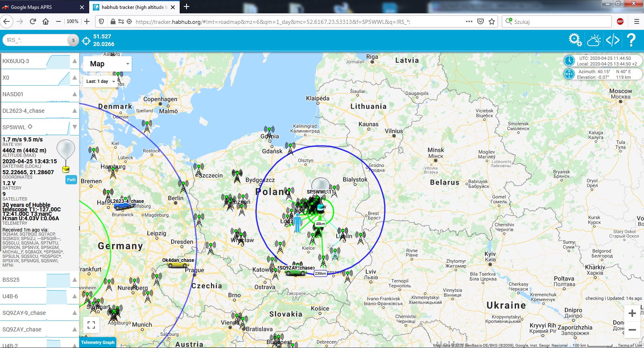
Task: Zoom out the map with minus button
Action: tap(632, 330)
